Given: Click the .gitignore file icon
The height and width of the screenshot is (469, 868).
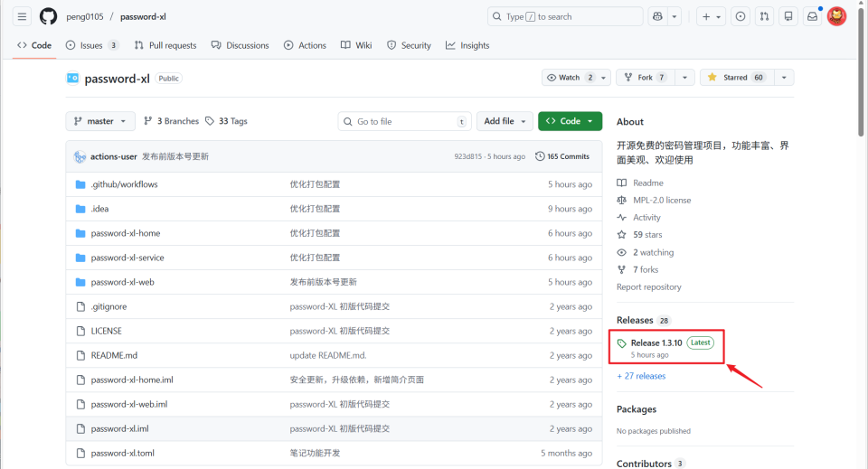Looking at the screenshot, I should click(80, 306).
